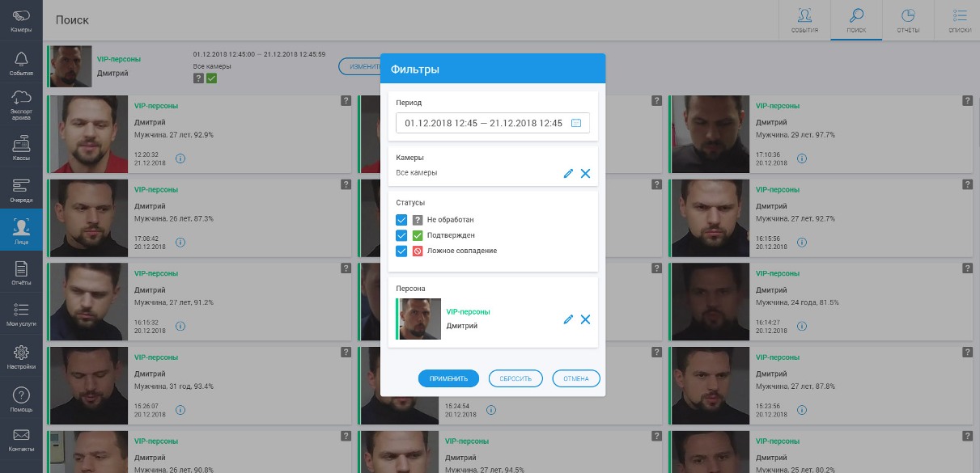980x473 pixels.
Task: Click header Дмитрий search person thumbnail
Action: pyautogui.click(x=71, y=66)
